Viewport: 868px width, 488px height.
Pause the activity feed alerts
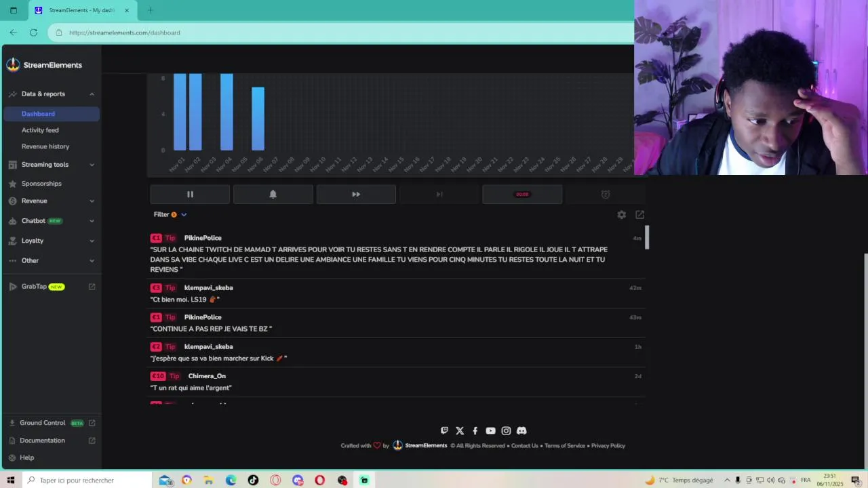[190, 195]
